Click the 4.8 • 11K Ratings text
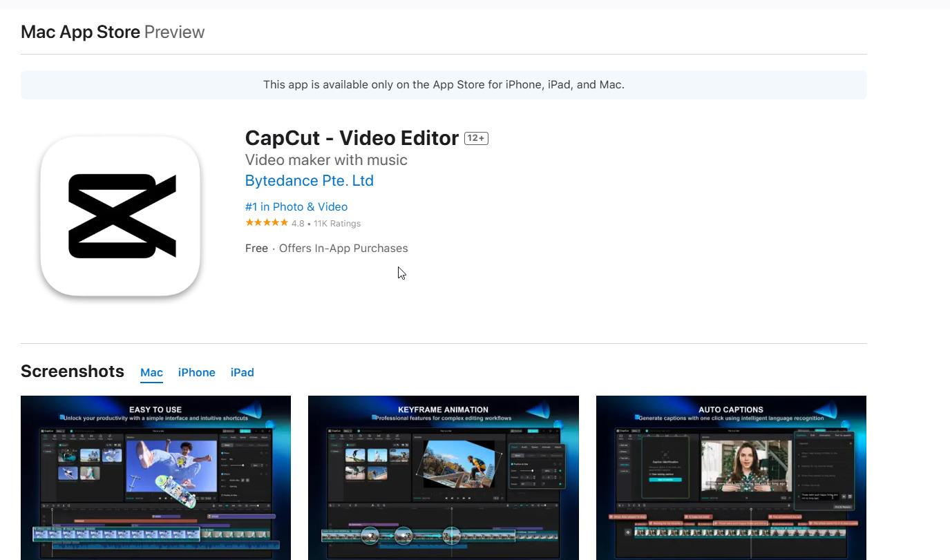Screen dimensions: 950x560 pos(326,224)
